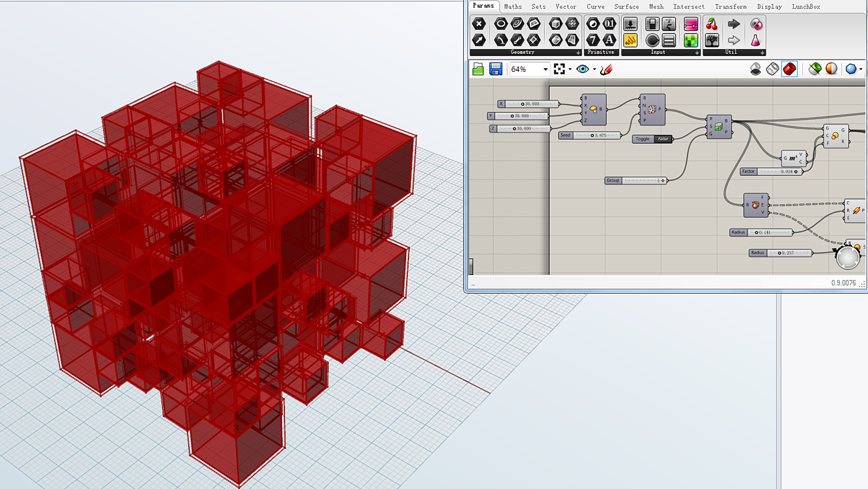
Task: Click the Transform tab
Action: coord(730,7)
